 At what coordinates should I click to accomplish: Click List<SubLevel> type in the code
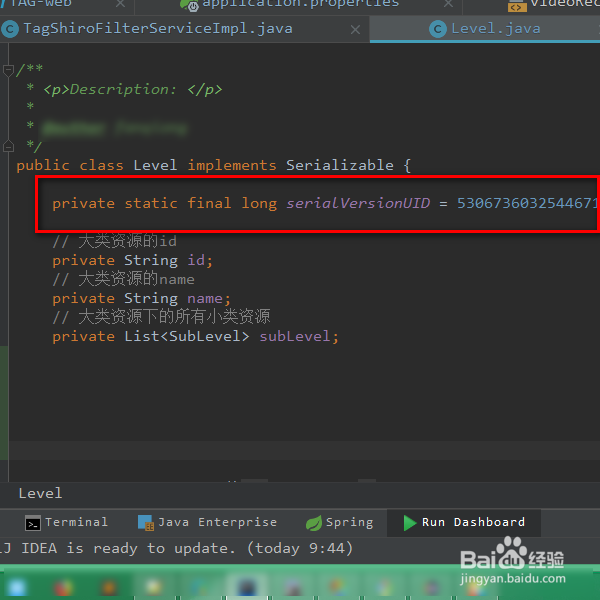pos(187,336)
